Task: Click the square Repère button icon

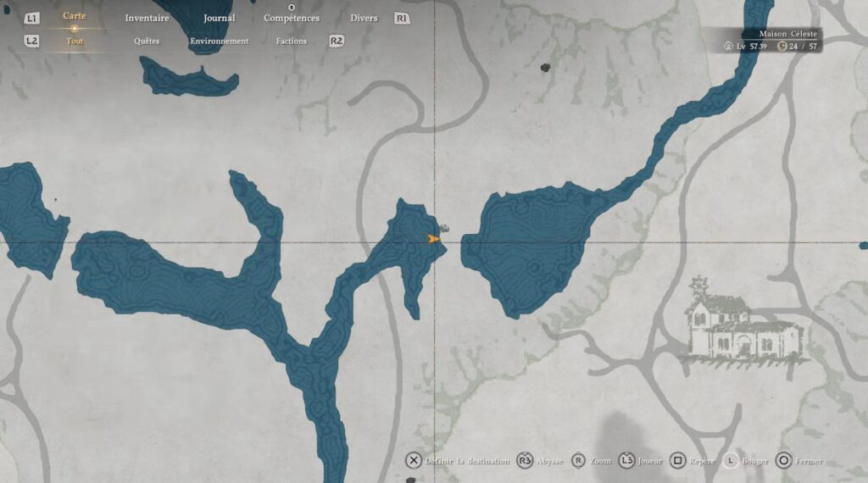Action: (x=677, y=461)
